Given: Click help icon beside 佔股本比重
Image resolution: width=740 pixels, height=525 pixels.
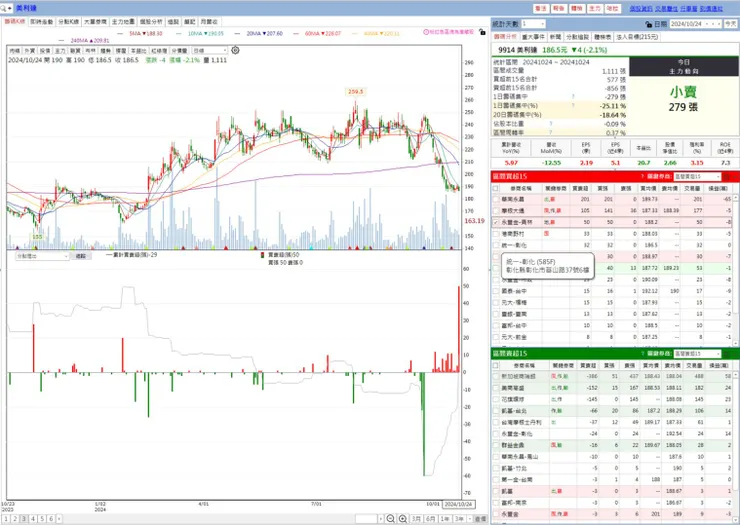Looking at the screenshot, I should pos(551,124).
